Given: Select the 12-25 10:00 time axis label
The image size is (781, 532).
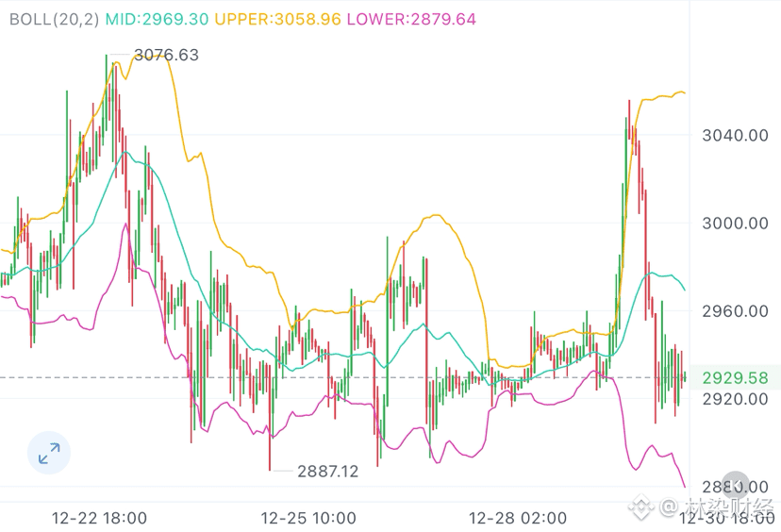Looking at the screenshot, I should (x=308, y=518).
